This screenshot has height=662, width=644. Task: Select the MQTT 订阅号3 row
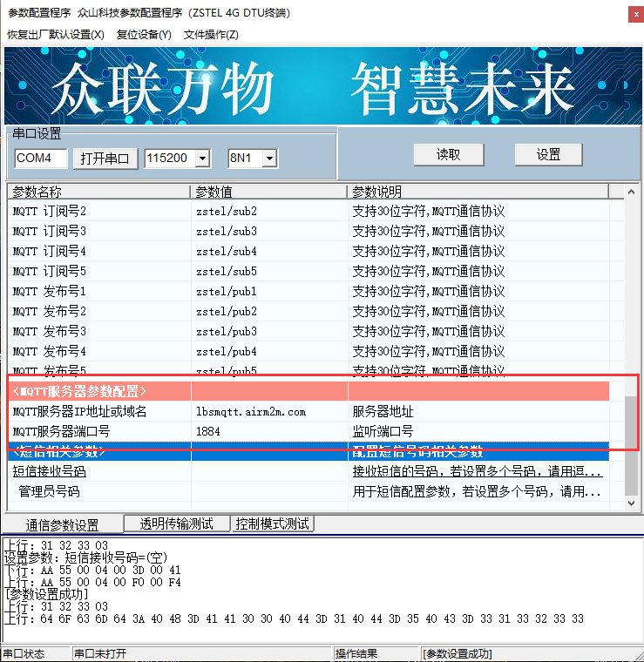click(x=308, y=231)
